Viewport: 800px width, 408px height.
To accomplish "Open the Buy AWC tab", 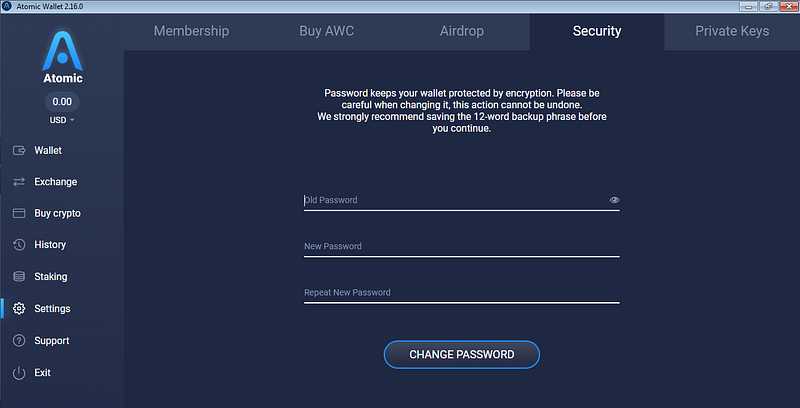I will tap(327, 31).
